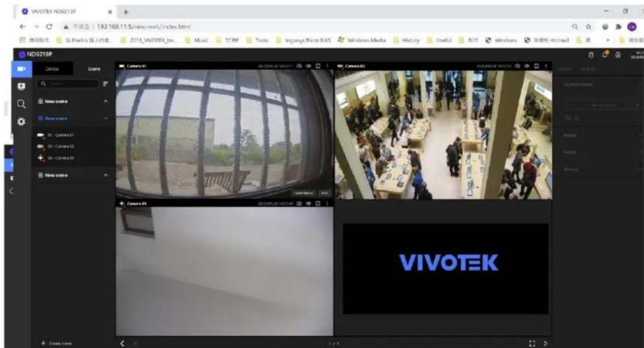Click the sort/filter icon beside search

[x=106, y=83]
